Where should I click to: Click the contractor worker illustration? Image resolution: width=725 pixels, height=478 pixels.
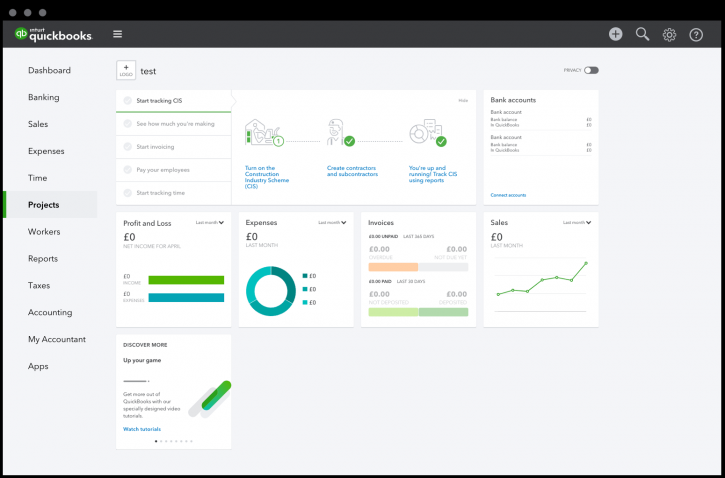click(341, 133)
